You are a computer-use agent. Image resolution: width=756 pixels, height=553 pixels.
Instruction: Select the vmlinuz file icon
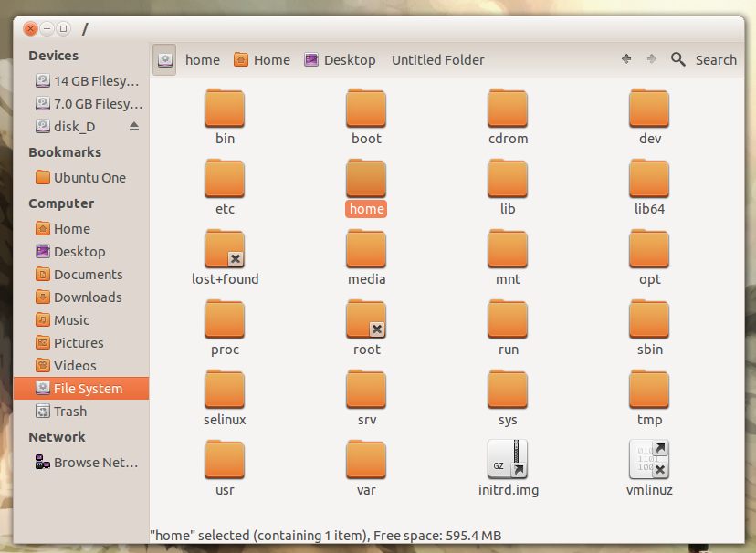coord(649,459)
